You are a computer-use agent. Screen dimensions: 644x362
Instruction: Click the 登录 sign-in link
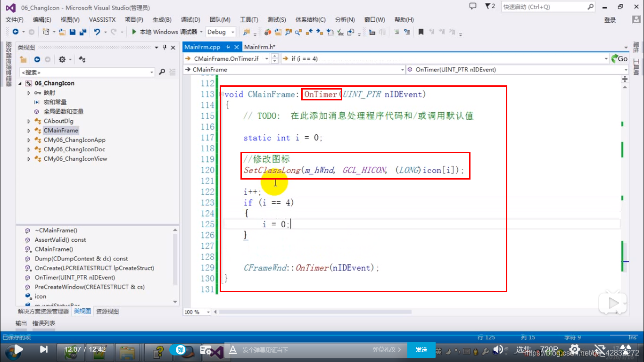point(610,20)
